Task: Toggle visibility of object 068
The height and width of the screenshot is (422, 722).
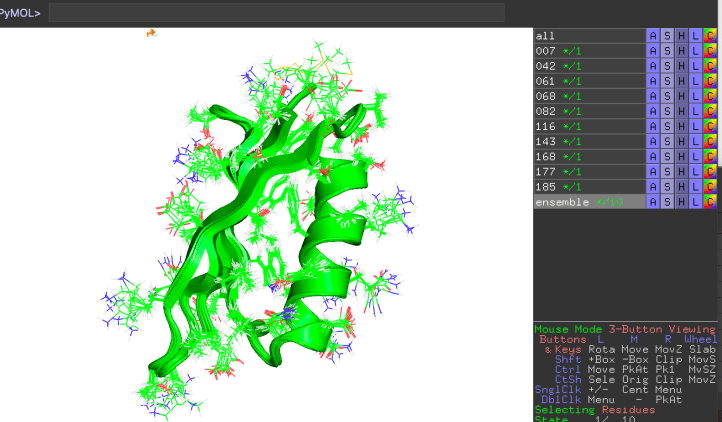Action: tap(589, 96)
